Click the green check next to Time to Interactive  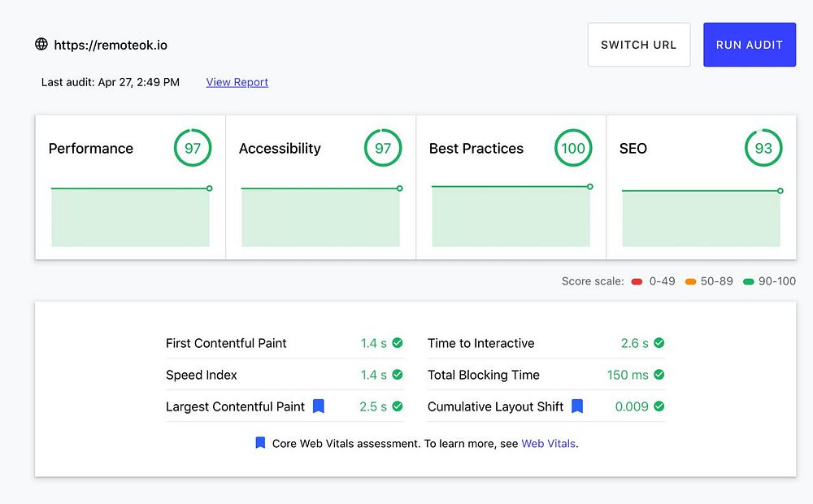tap(659, 343)
